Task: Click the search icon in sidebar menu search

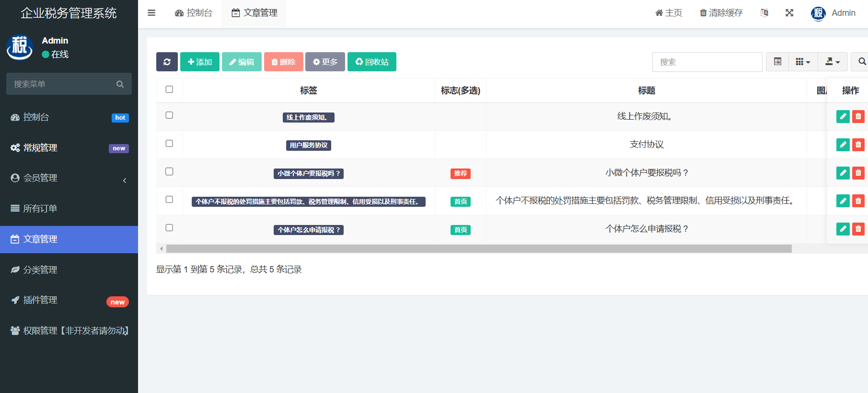Action: [x=120, y=84]
